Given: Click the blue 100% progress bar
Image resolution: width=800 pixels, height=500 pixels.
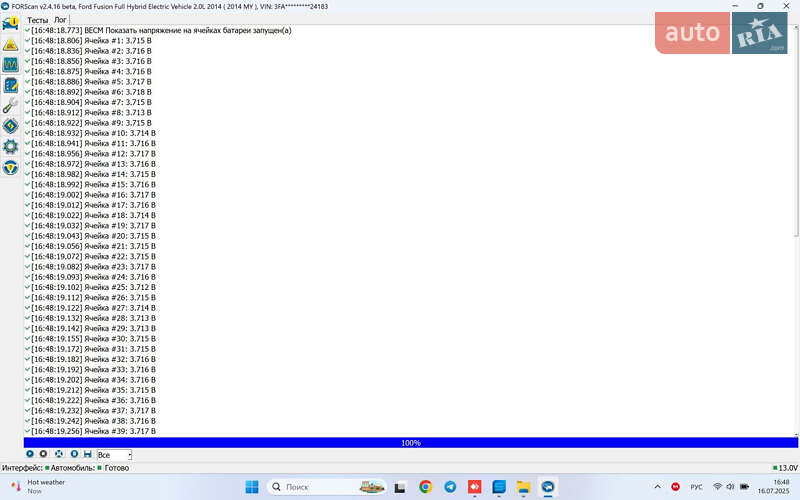Looking at the screenshot, I should pyautogui.click(x=410, y=442).
